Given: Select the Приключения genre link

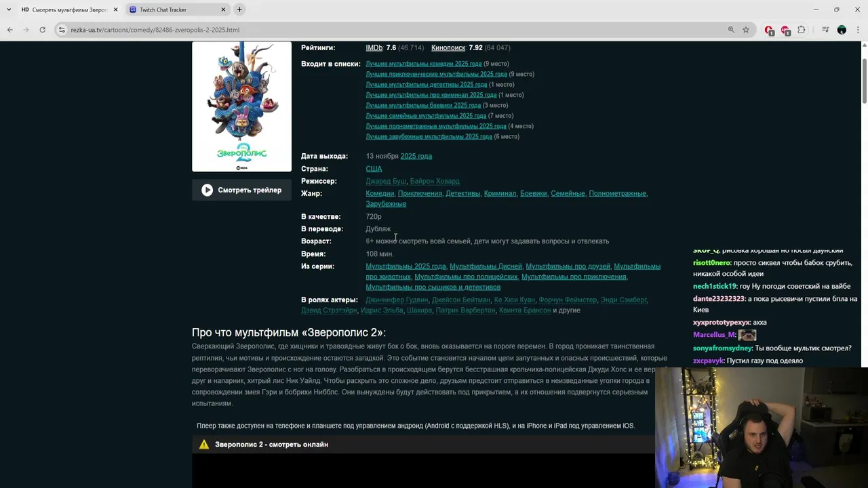Looking at the screenshot, I should click(420, 194).
